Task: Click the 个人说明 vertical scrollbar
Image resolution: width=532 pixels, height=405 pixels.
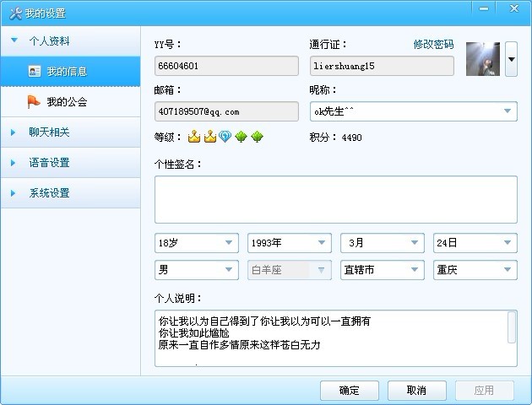Action: pyautogui.click(x=512, y=327)
